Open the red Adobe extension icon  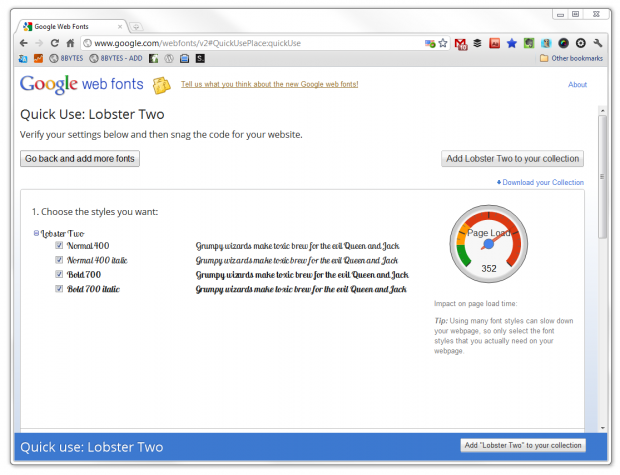[x=494, y=43]
